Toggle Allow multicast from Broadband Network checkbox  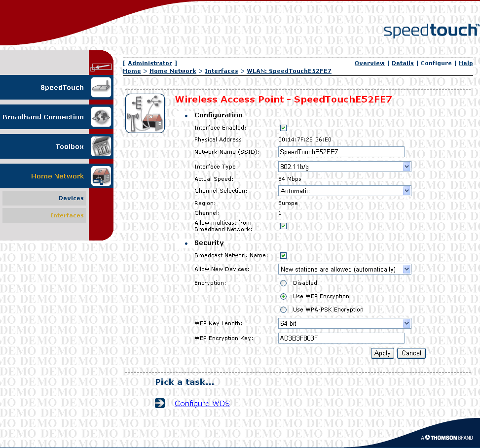pyautogui.click(x=284, y=226)
